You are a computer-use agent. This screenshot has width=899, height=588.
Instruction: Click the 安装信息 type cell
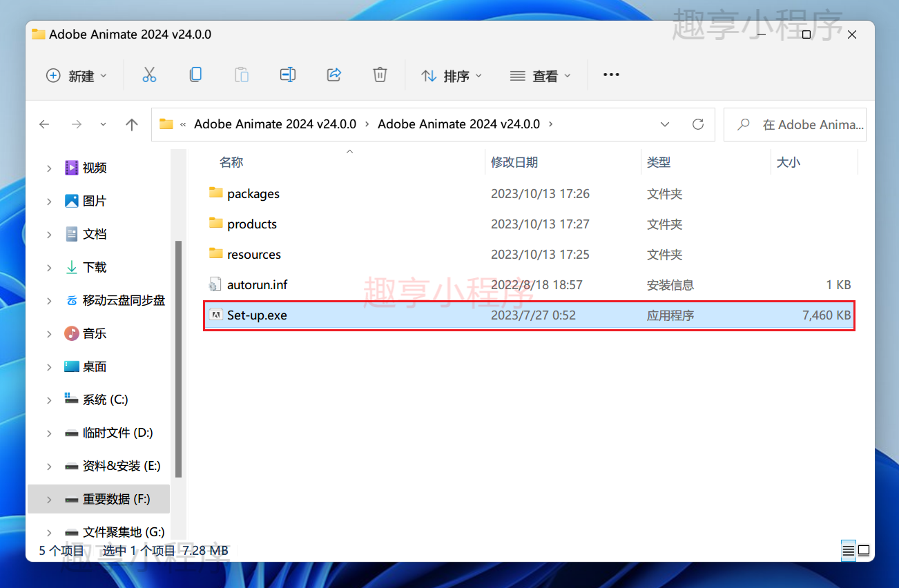click(x=670, y=284)
